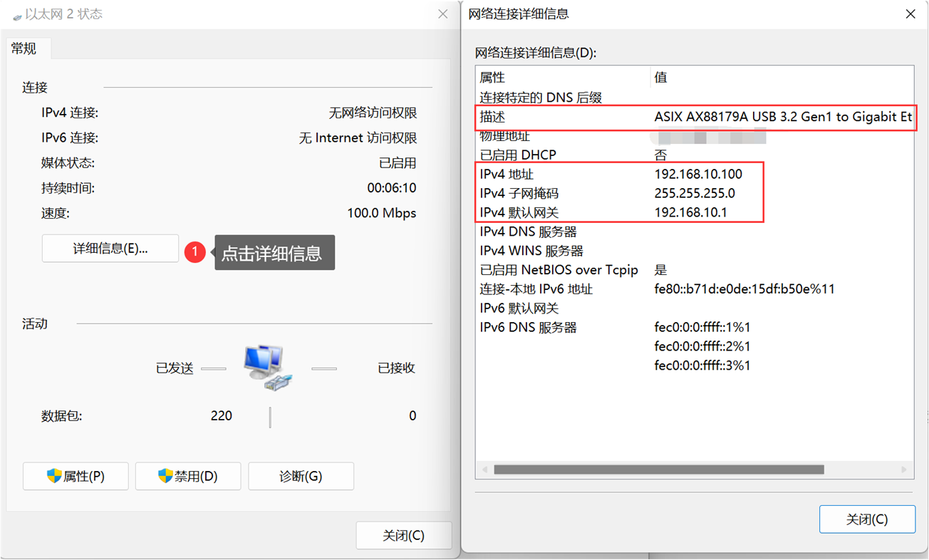Click the network adapter icon in 以太网 2 状态 title
The image size is (929, 560).
tap(17, 16)
